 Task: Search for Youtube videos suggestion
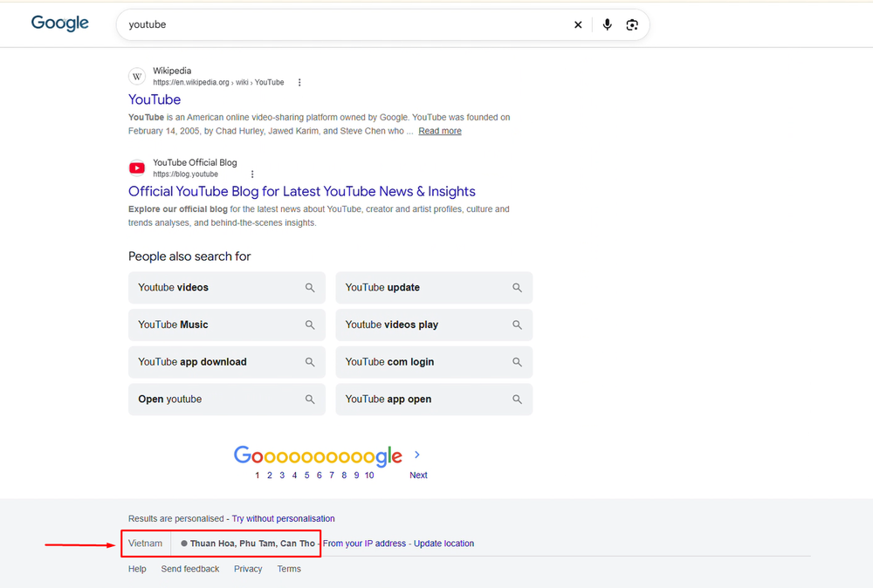click(227, 288)
